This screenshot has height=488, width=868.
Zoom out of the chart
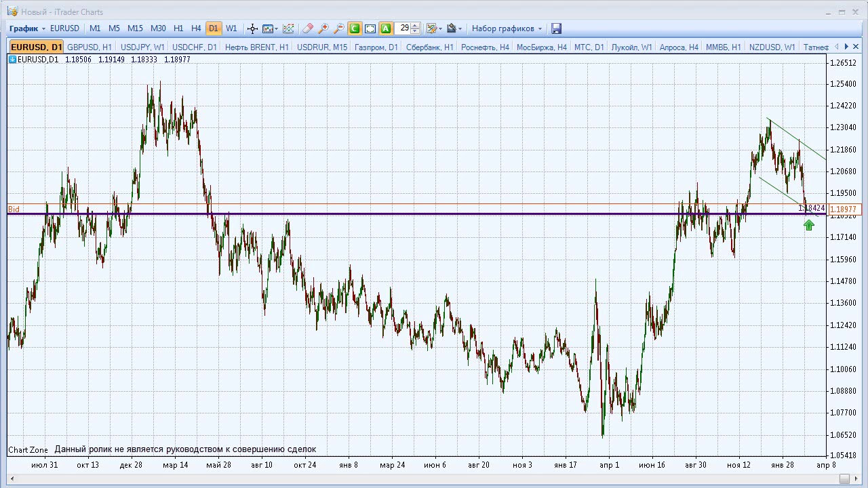[339, 28]
